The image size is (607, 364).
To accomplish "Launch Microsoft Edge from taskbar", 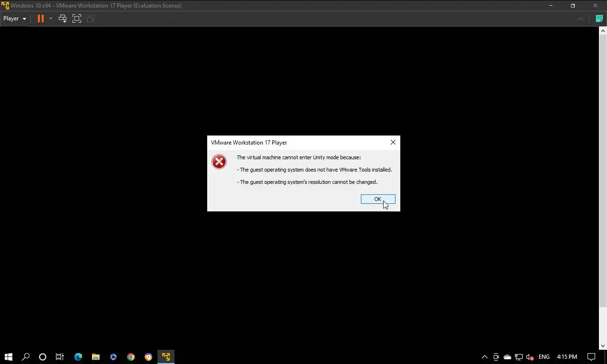I will tap(78, 357).
